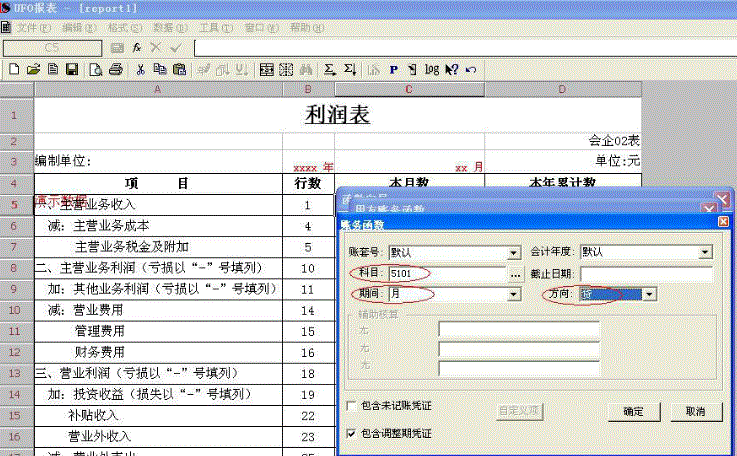Click the Open folder toolbar icon

click(33, 70)
